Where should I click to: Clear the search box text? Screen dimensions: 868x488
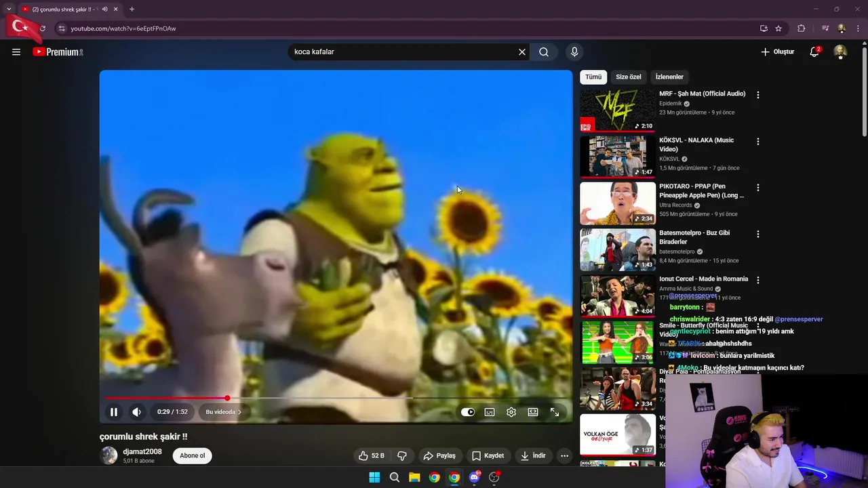(522, 52)
